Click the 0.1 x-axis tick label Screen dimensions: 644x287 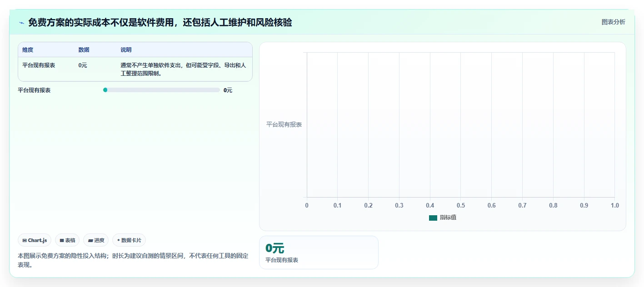(337, 206)
